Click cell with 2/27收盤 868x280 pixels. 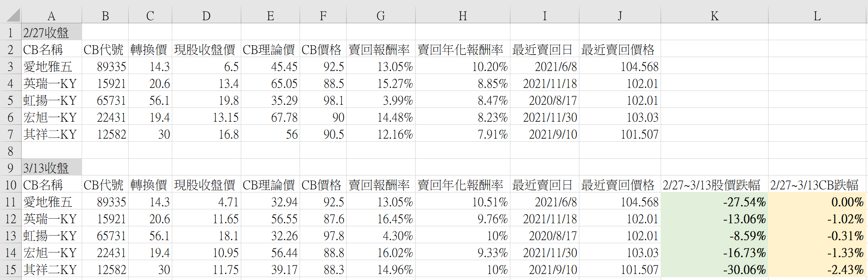pyautogui.click(x=51, y=33)
